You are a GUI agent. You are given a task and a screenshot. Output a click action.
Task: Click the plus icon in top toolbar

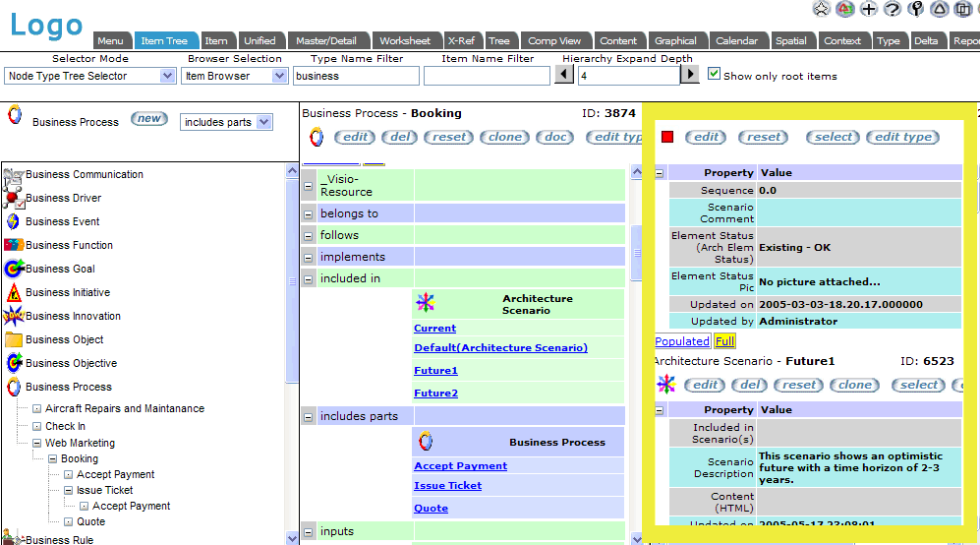(x=868, y=9)
